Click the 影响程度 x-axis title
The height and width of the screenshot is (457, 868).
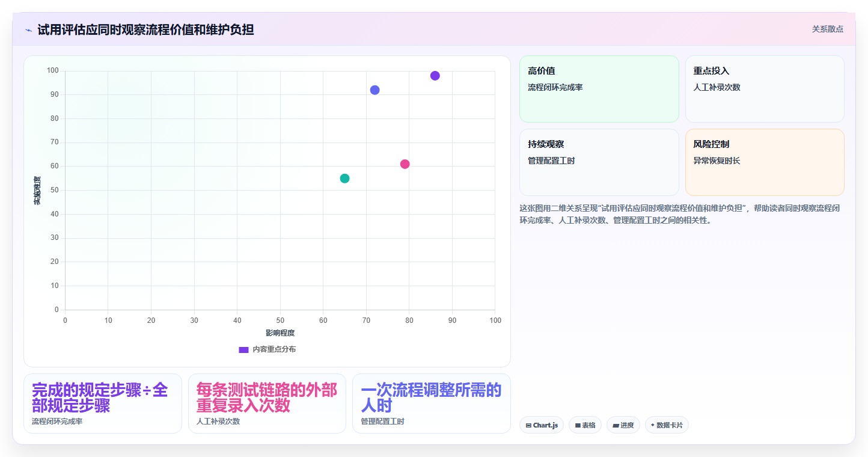pyautogui.click(x=280, y=333)
